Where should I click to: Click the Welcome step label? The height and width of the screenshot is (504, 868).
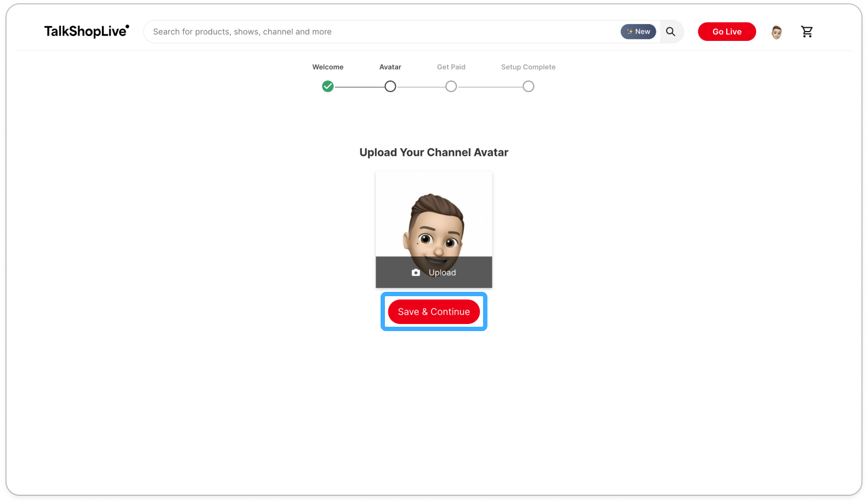click(328, 67)
